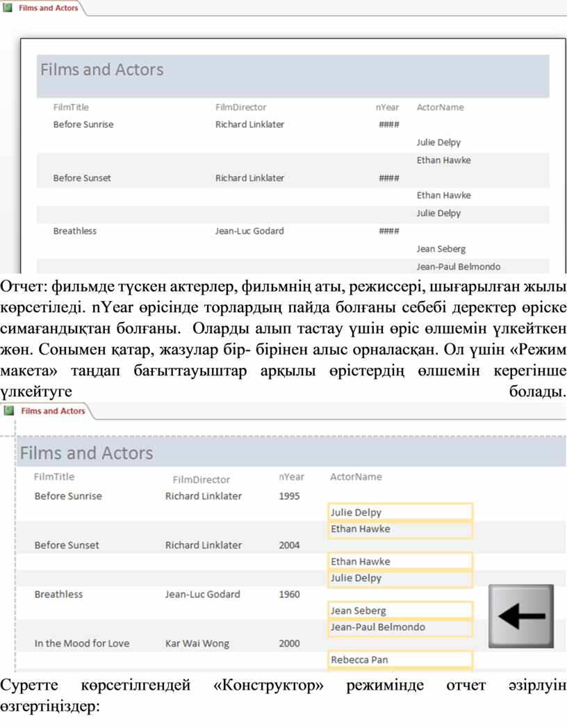
Task: Select highlighted Julie Delpy field under year 2004
Action: coord(400,578)
